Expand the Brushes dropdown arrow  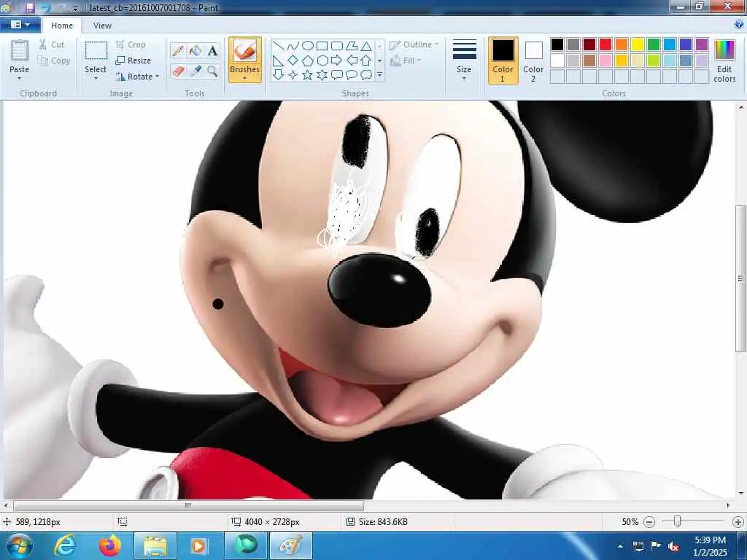point(244,79)
